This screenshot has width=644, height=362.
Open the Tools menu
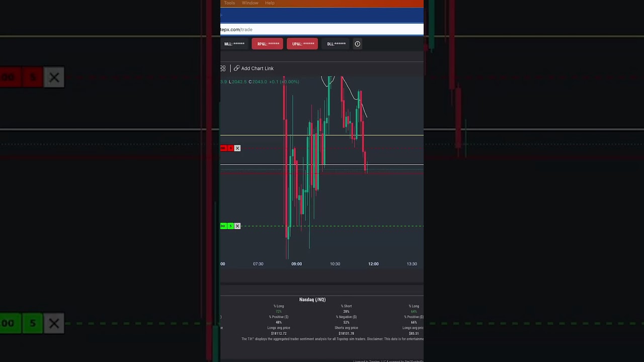click(229, 3)
